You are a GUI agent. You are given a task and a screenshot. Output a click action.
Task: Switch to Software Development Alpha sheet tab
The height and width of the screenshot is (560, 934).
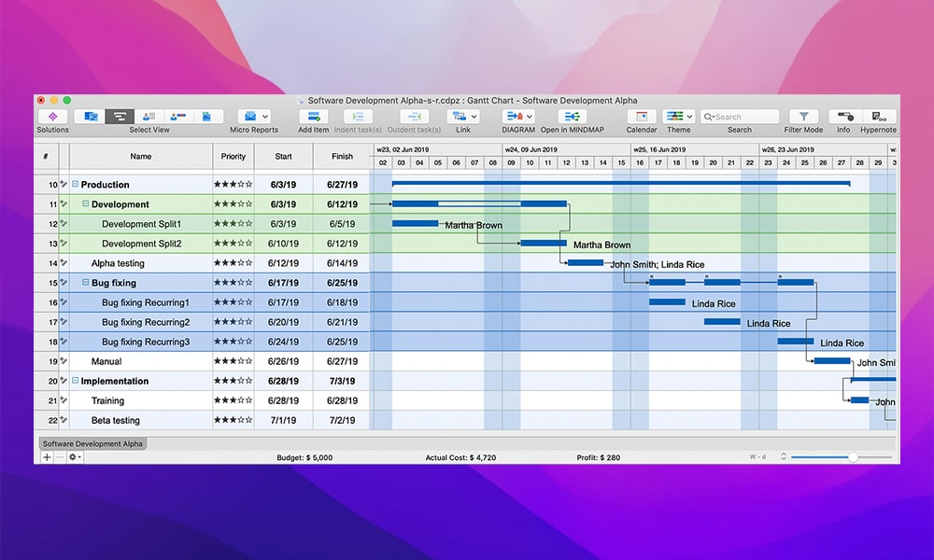pyautogui.click(x=92, y=443)
